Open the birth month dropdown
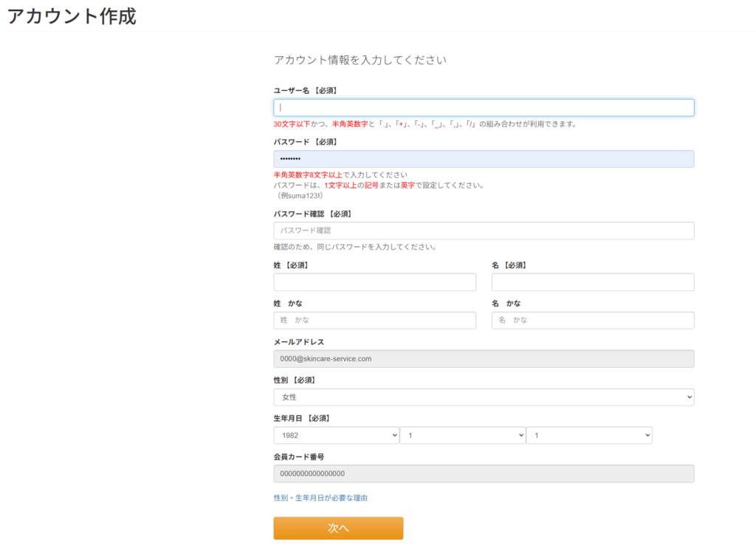This screenshot has width=756, height=549. pos(463,436)
